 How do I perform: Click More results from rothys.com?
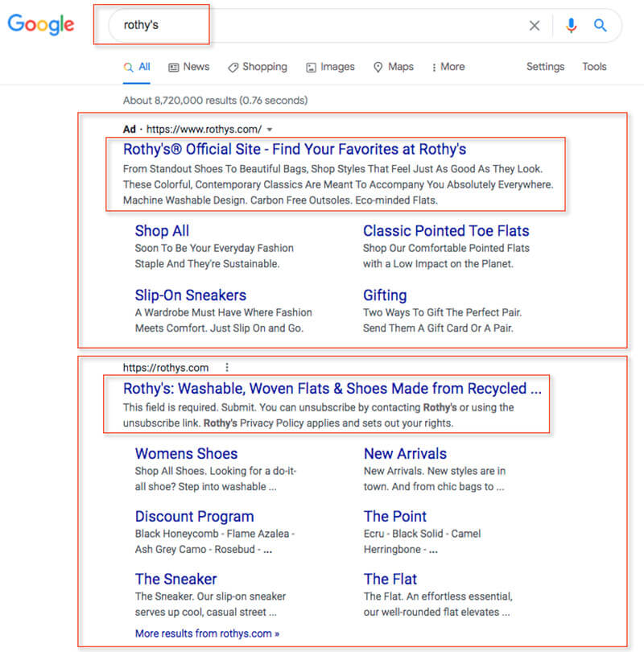(x=207, y=633)
